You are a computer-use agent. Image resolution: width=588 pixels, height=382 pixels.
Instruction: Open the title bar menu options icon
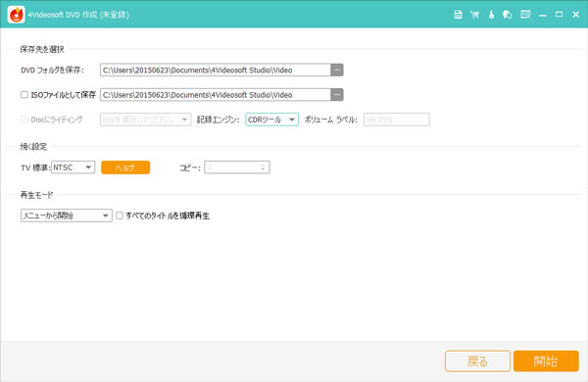coord(525,15)
